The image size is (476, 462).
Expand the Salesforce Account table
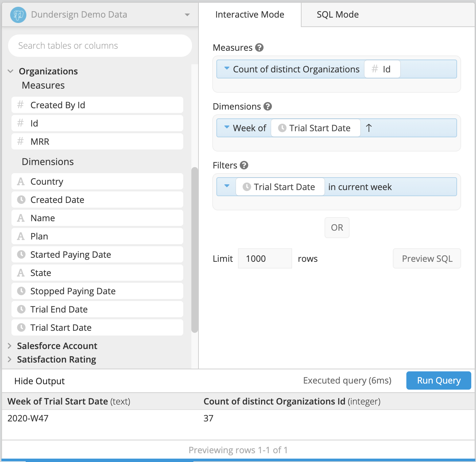tap(9, 346)
